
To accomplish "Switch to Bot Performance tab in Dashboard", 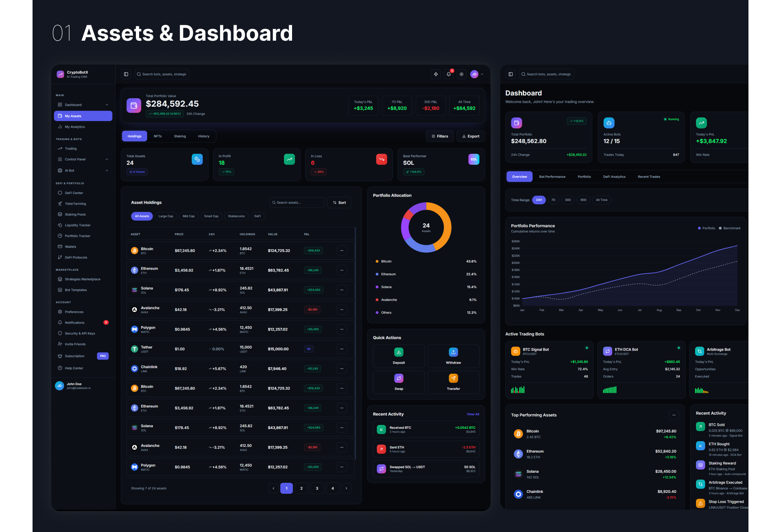I will point(552,177).
